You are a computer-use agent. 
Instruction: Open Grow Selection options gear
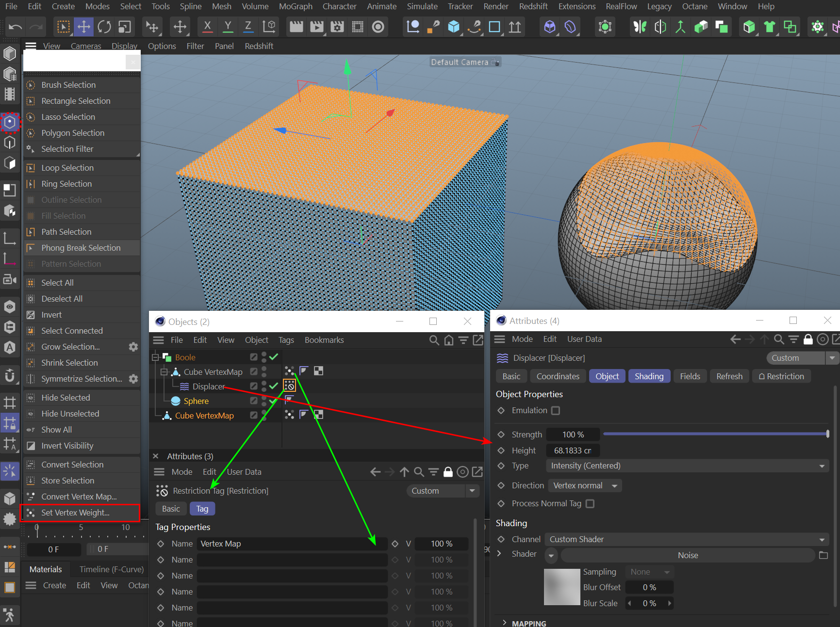click(x=133, y=347)
